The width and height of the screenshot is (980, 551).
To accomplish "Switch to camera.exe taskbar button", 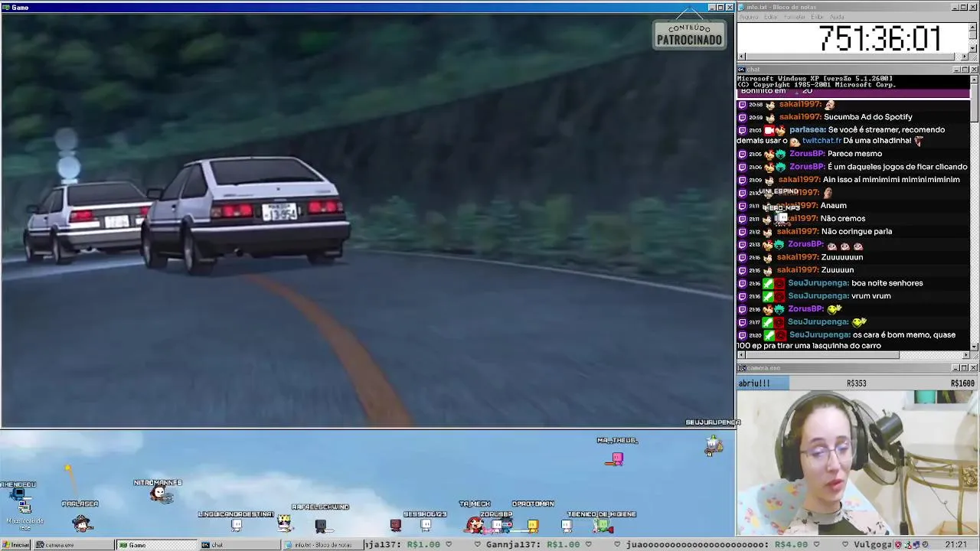I will (73, 545).
